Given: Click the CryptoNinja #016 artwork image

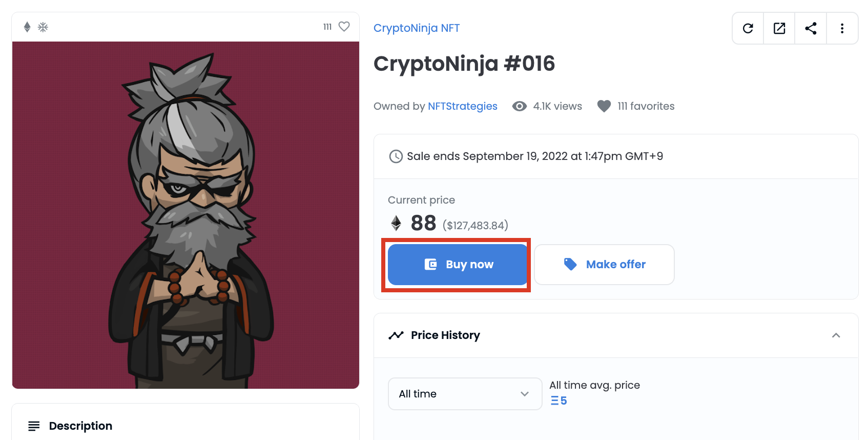Looking at the screenshot, I should click(x=187, y=215).
